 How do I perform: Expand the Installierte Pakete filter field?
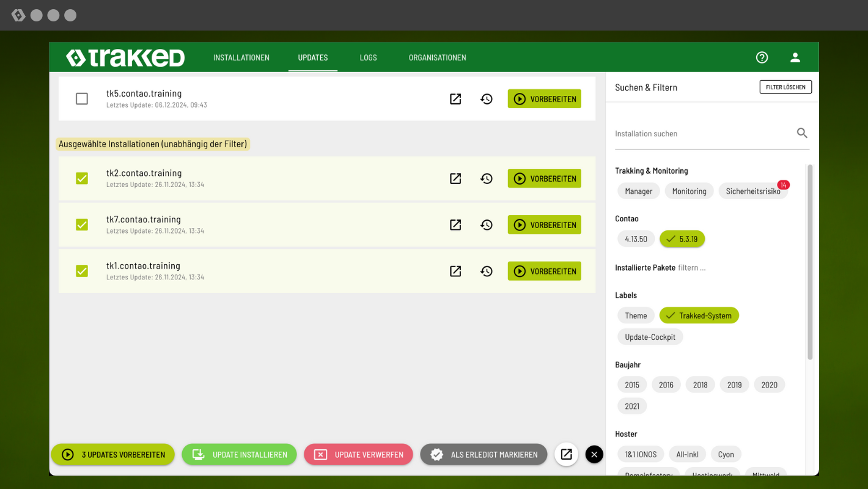click(x=691, y=268)
